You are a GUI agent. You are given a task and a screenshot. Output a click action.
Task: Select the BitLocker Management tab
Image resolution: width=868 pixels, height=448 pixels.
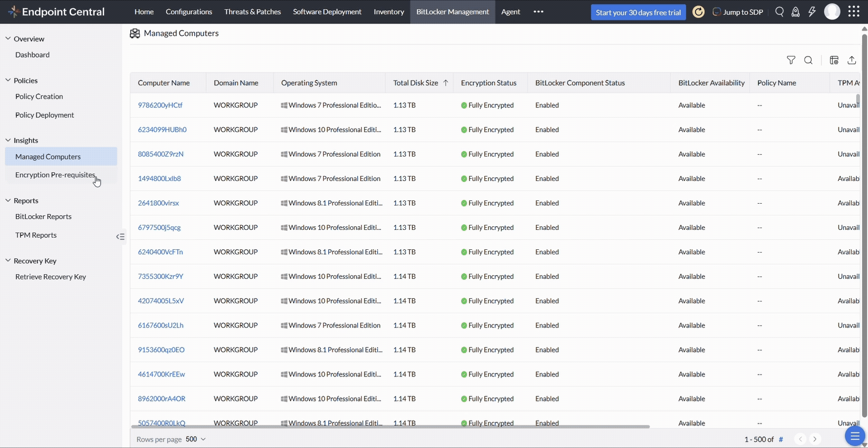453,12
